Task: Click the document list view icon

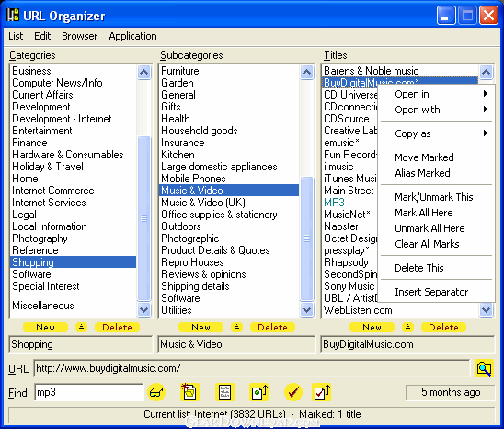Action: point(224,392)
